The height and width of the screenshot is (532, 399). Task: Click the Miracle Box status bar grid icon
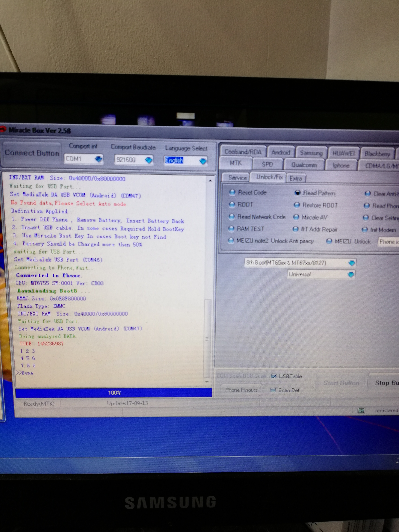coord(361,410)
